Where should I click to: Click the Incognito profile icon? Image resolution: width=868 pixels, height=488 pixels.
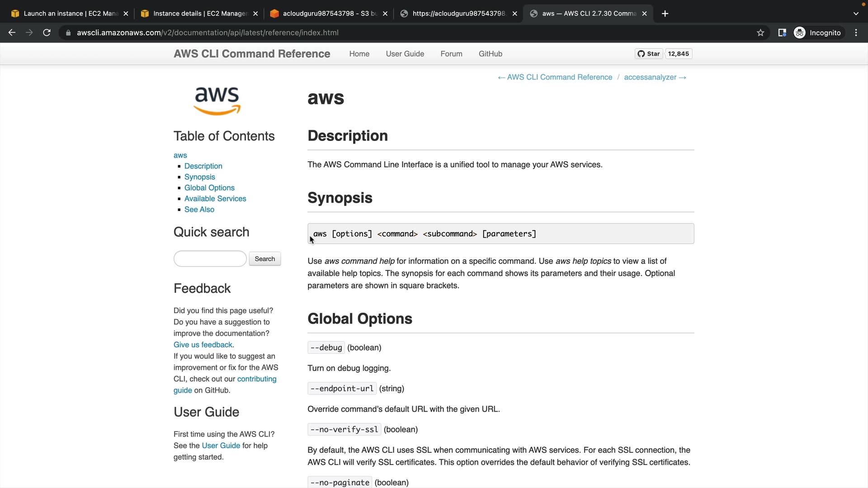click(799, 33)
